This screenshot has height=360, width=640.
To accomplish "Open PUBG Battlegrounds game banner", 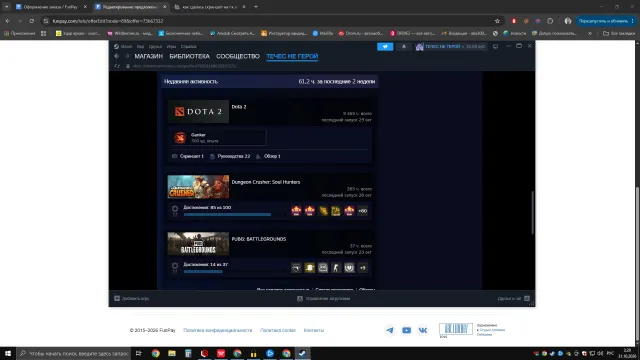I will (x=198, y=244).
